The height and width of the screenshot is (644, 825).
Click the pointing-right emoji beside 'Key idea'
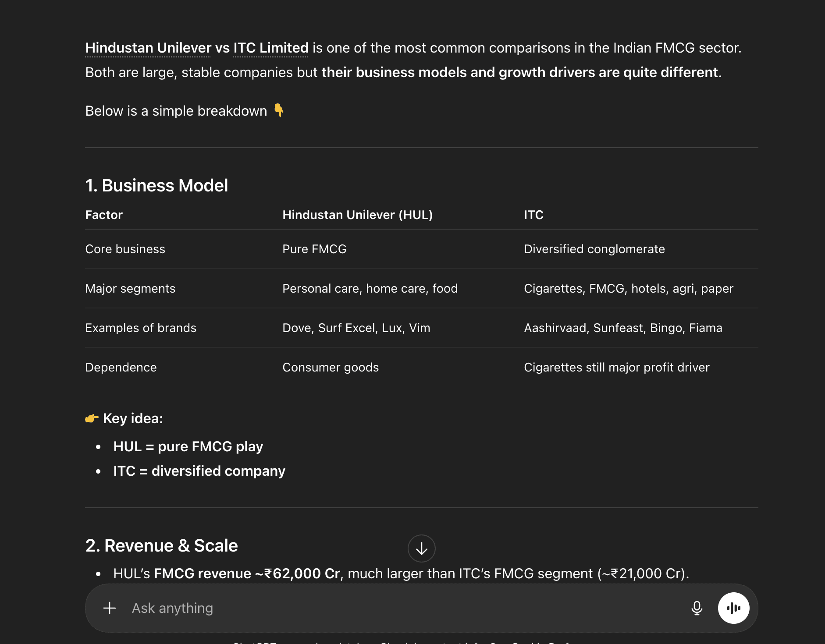(92, 419)
